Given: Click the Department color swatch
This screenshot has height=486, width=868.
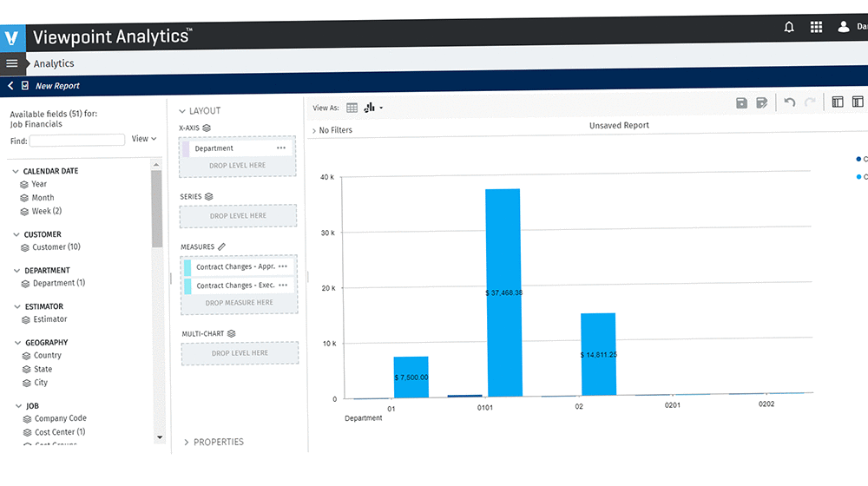Looking at the screenshot, I should [186, 148].
